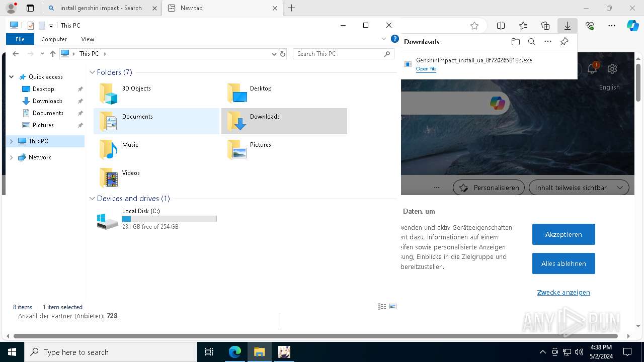Select GenshinImpact_install_ua_8f720265818b.exe download entry
644x362 pixels.
(489, 64)
